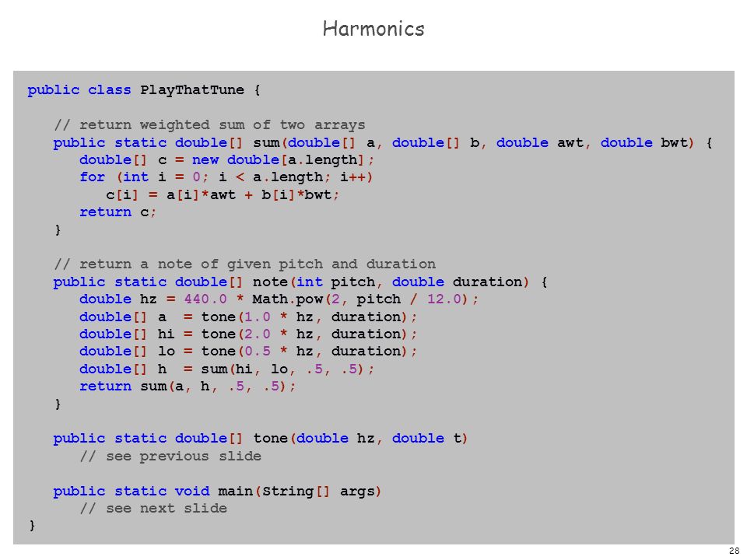
Task: Click the line "double[] lo = tone(0.5 * hz, duration);"
Action: (248, 352)
